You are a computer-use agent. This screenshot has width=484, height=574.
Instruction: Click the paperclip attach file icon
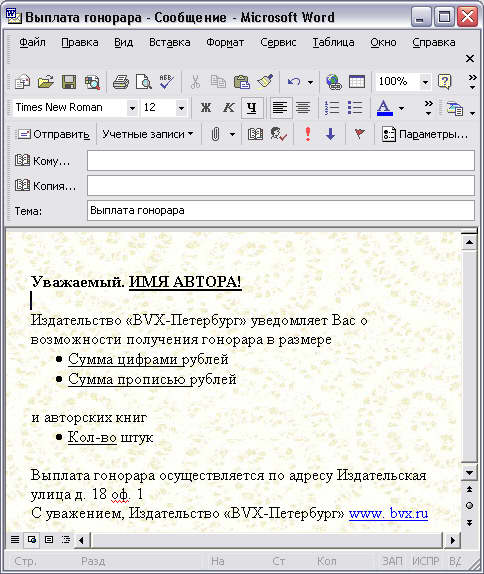point(216,134)
